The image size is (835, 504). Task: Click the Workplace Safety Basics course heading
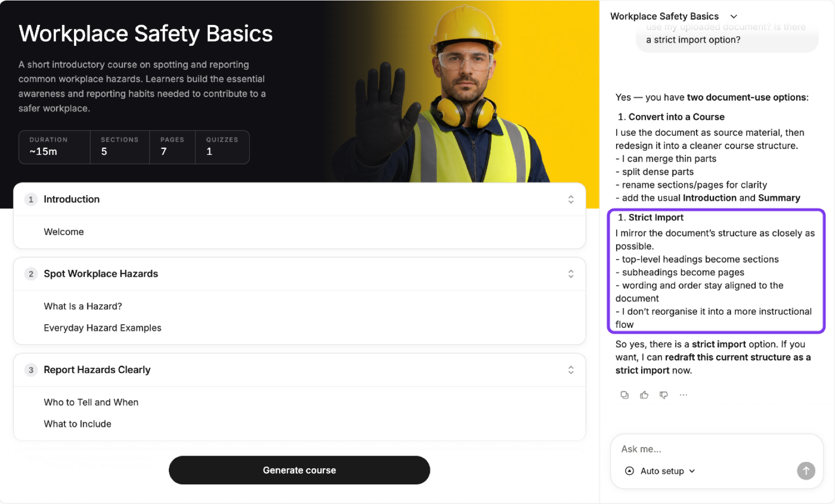click(146, 34)
